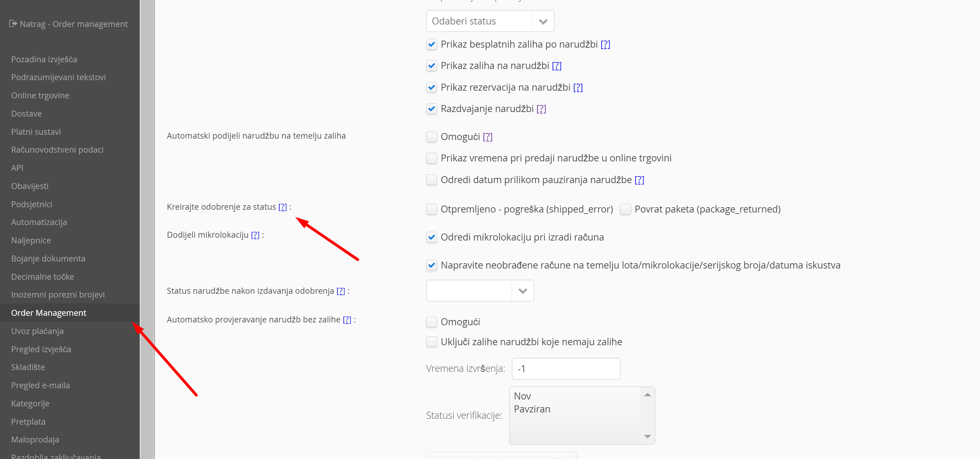Tick Povrat paketa (package_returned) checkbox

(625, 209)
